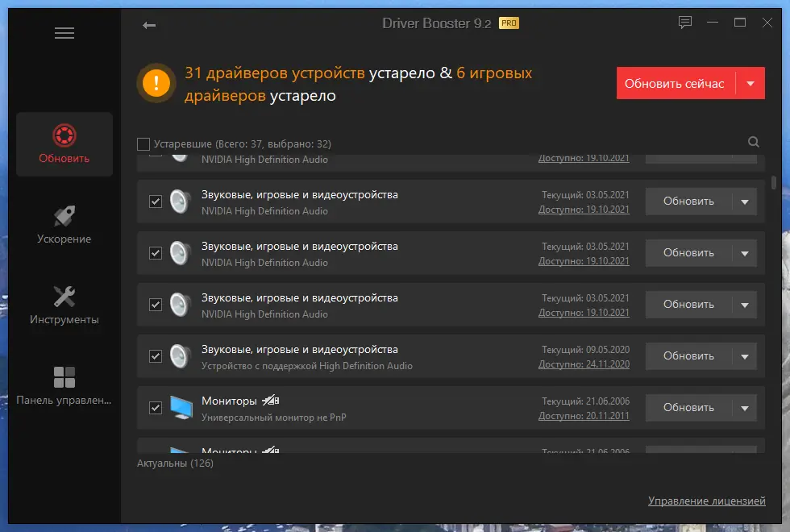
Task: Open the driver search
Action: coord(753,142)
